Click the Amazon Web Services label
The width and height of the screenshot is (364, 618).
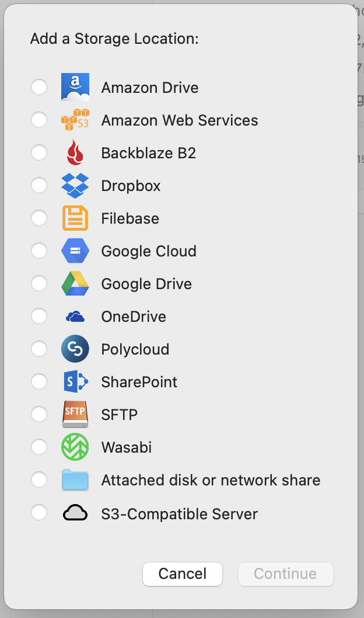coord(180,120)
